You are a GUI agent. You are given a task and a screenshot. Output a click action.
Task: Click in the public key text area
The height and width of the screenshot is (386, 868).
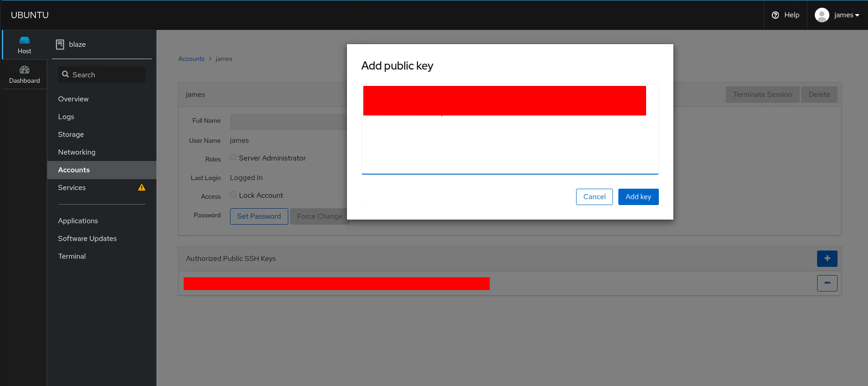click(510, 129)
